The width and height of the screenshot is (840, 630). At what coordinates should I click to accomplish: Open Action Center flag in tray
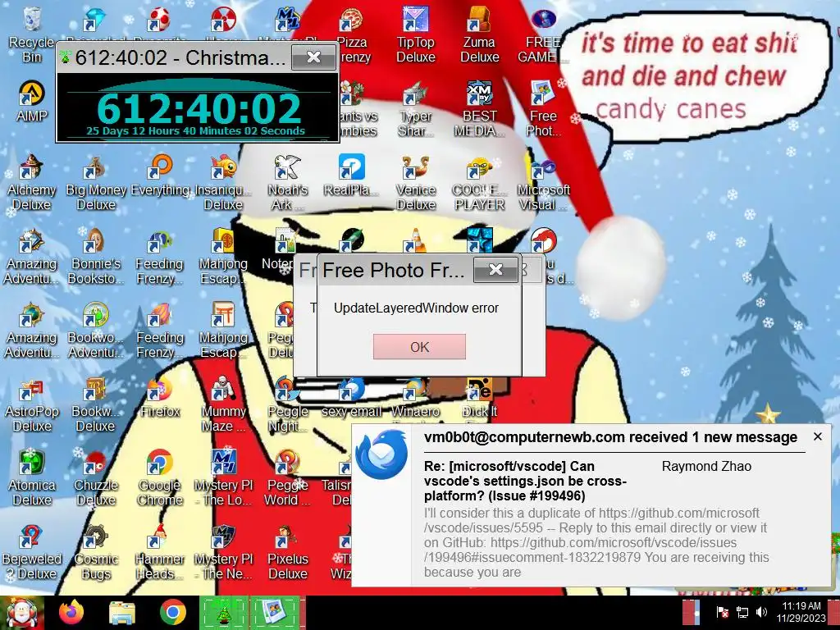722,612
